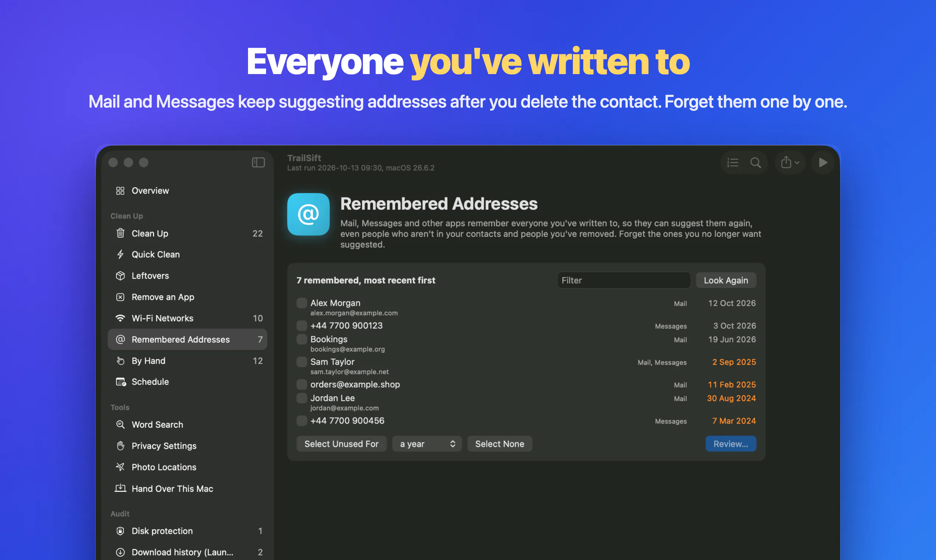Click the Photo Locations icon
The width and height of the screenshot is (936, 560).
coord(120,467)
